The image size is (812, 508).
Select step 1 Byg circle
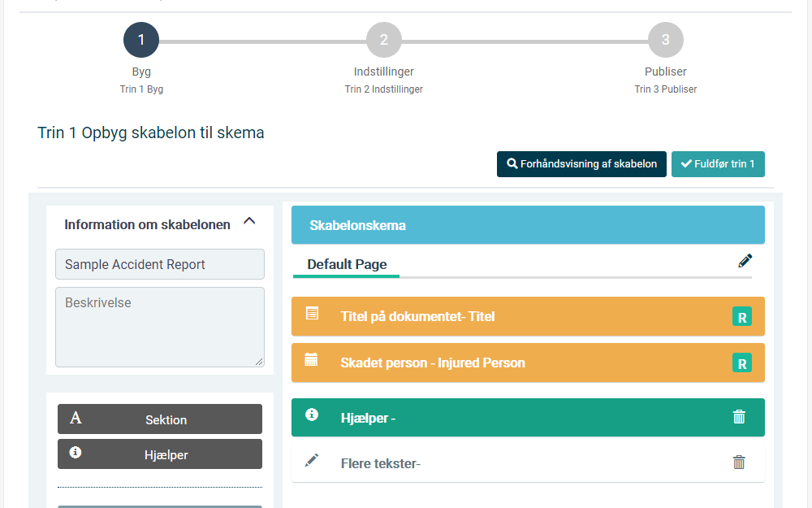[140, 40]
